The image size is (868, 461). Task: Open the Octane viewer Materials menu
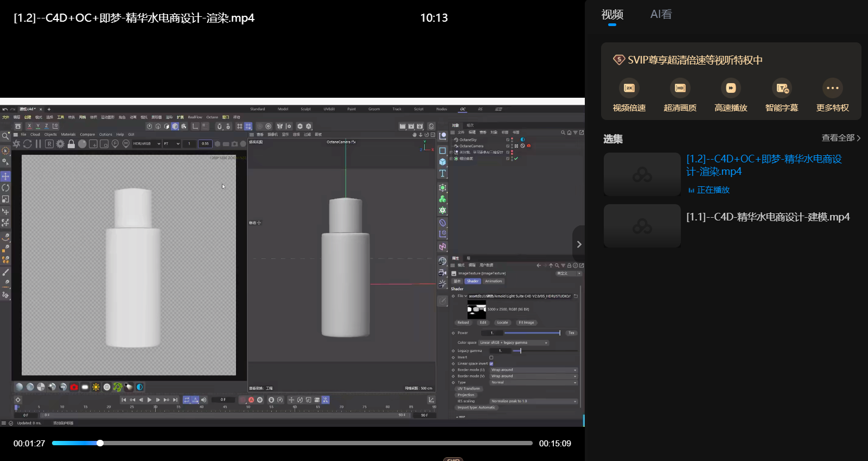click(x=68, y=135)
